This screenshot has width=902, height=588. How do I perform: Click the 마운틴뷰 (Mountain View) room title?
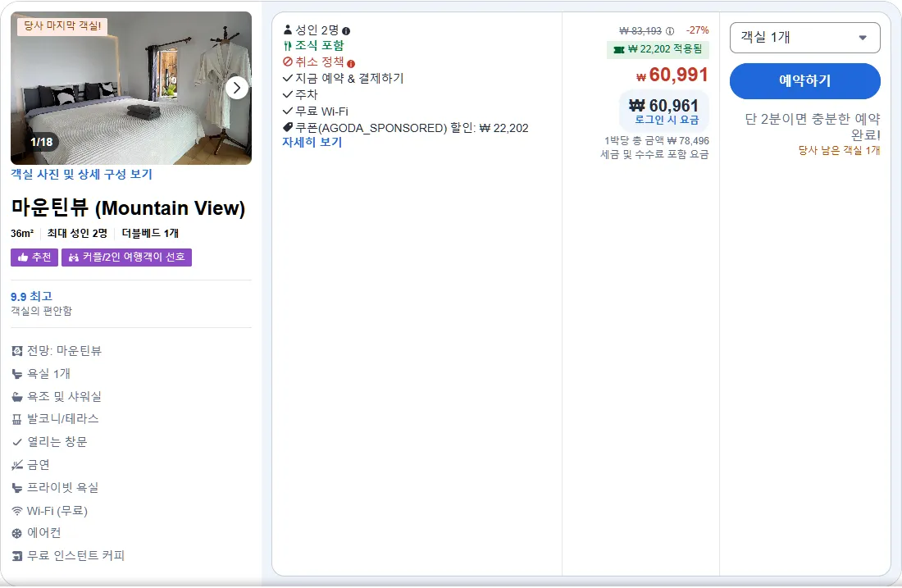click(x=128, y=207)
